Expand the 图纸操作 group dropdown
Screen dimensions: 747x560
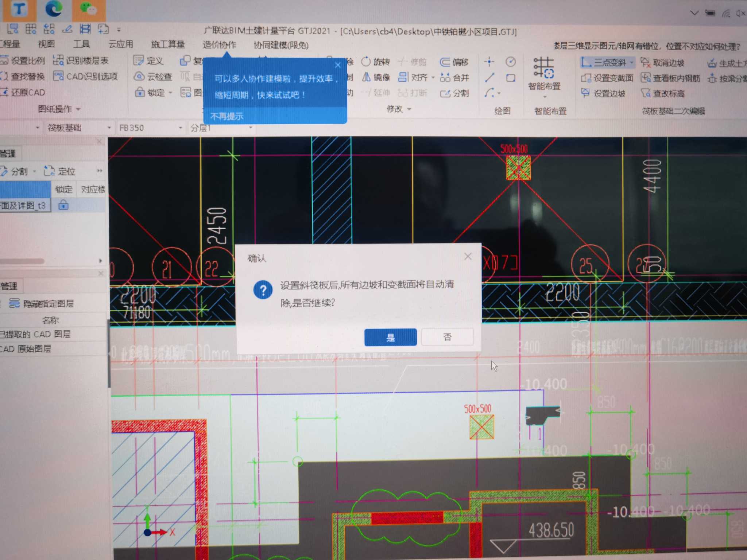click(78, 109)
